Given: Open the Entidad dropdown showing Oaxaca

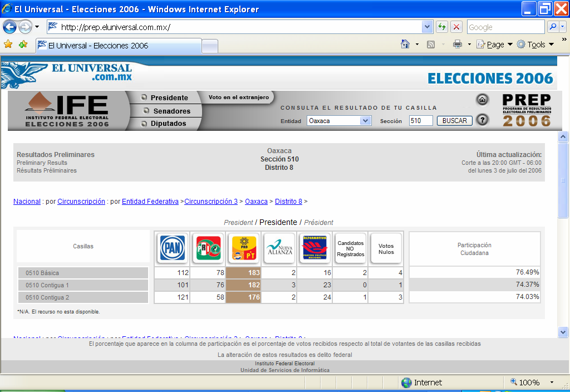Looking at the screenshot, I should [x=339, y=121].
